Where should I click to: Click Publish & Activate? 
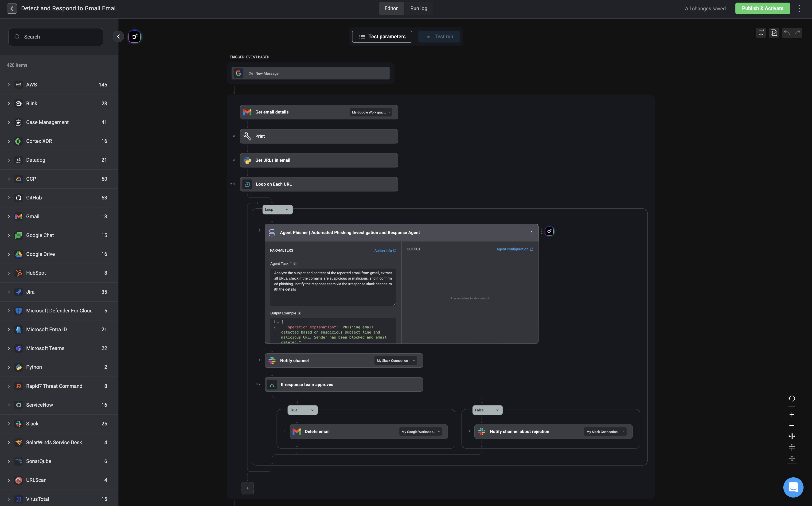pos(762,8)
